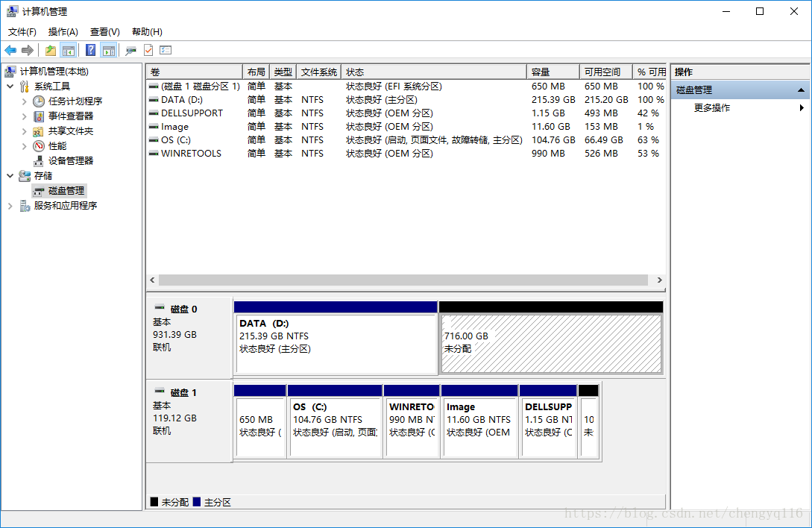Click 未分配 black legend swatch
This screenshot has height=528, width=812.
[154, 502]
